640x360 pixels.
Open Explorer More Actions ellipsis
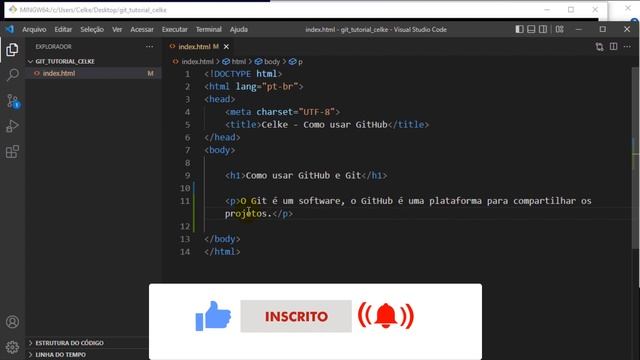(150, 47)
